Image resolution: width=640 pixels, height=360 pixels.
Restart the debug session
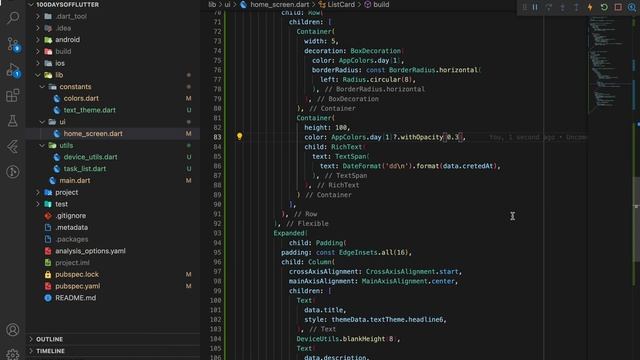click(604, 7)
